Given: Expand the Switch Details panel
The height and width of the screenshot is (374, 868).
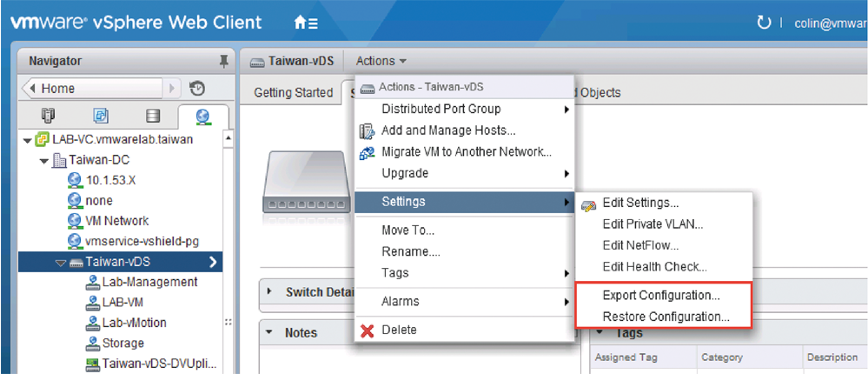Looking at the screenshot, I should point(269,291).
